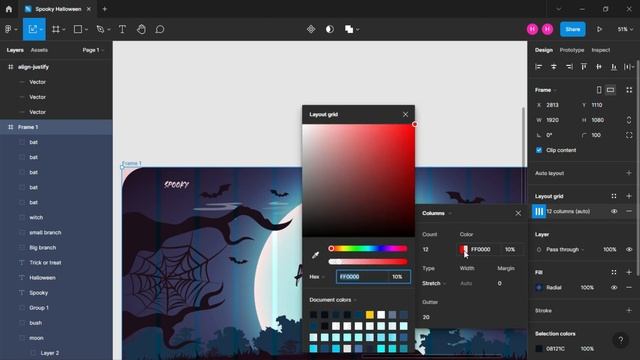Pick the yellow document color swatch
Image resolution: width=640 pixels, height=360 pixels.
[x=369, y=314]
